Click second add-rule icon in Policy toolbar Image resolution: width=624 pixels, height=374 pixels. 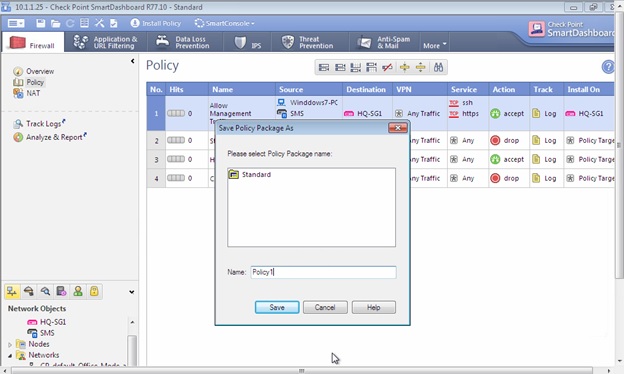340,67
